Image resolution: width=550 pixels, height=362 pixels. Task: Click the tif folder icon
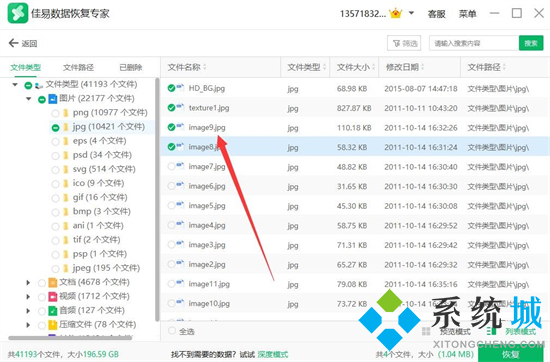coord(66,240)
